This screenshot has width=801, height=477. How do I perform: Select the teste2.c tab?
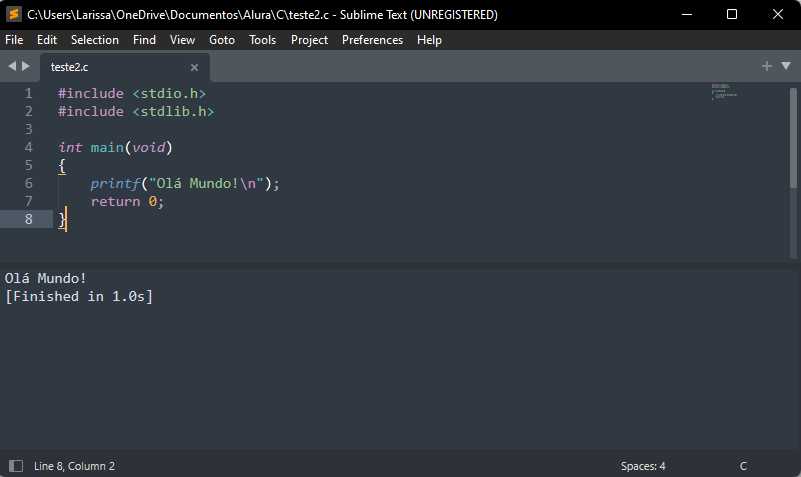point(70,67)
